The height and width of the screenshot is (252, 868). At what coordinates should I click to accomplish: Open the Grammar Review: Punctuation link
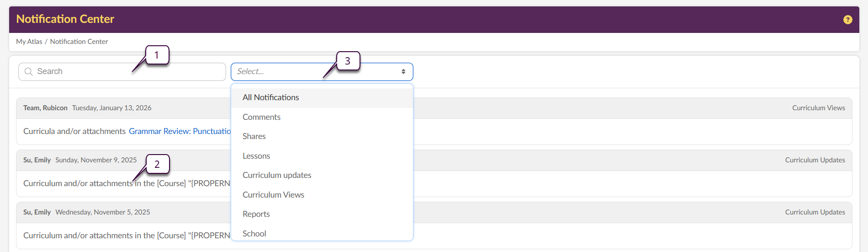click(x=180, y=131)
